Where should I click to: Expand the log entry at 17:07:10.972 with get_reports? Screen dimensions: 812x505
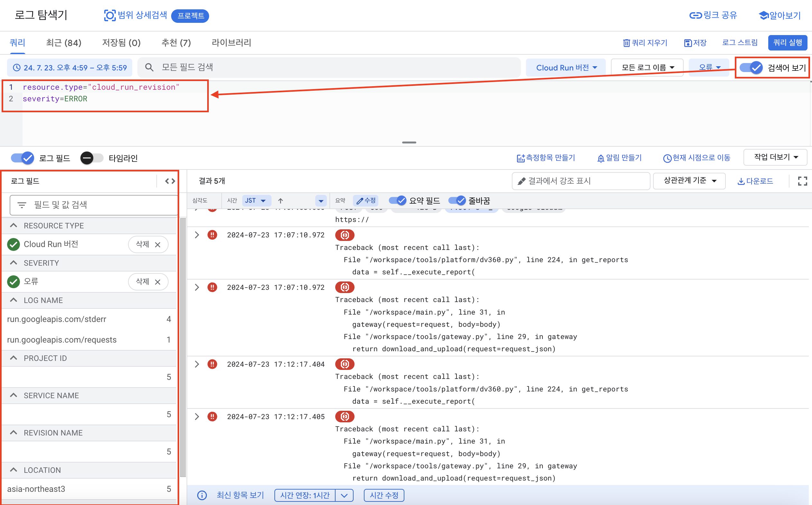click(x=197, y=235)
